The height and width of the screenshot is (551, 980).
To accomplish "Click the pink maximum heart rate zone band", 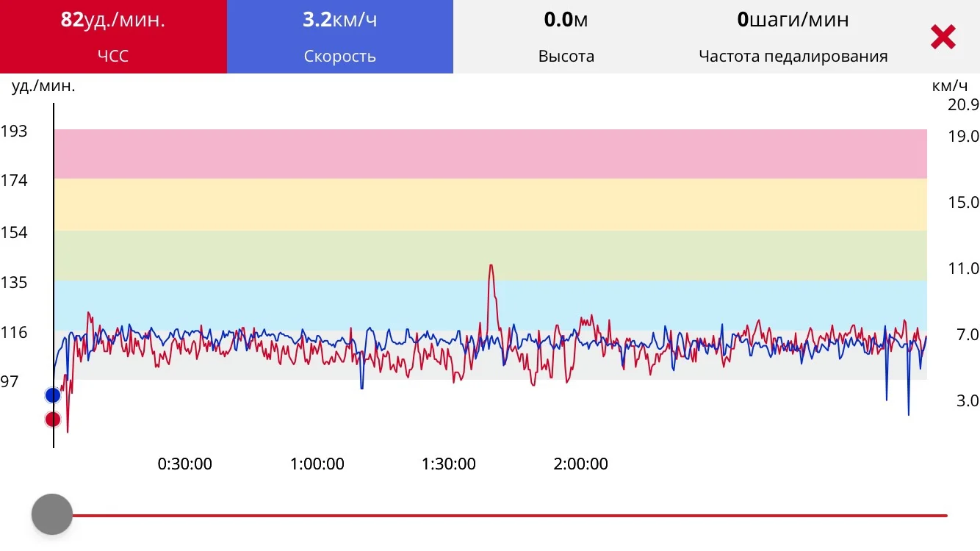I will (490, 154).
